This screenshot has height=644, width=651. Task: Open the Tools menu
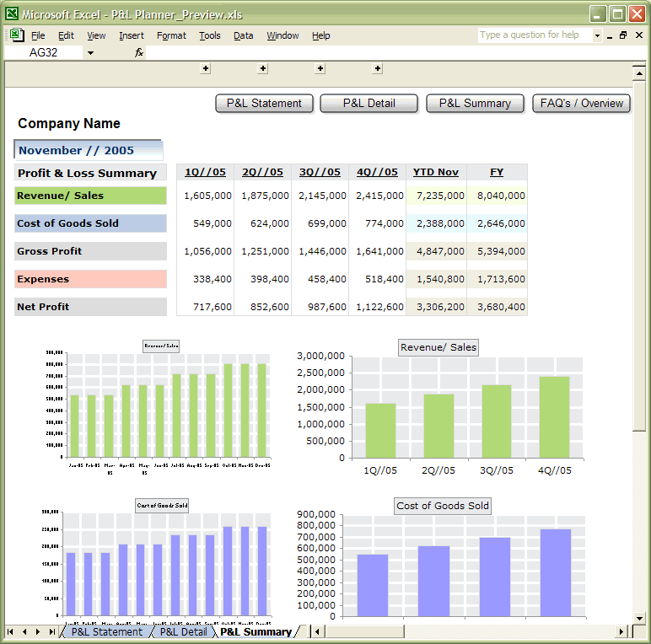210,35
